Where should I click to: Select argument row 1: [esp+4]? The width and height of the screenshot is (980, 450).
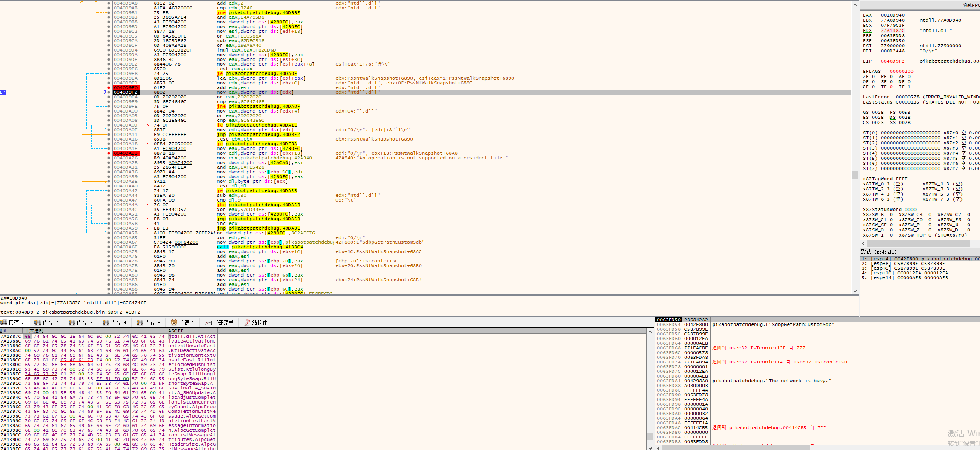click(x=920, y=259)
